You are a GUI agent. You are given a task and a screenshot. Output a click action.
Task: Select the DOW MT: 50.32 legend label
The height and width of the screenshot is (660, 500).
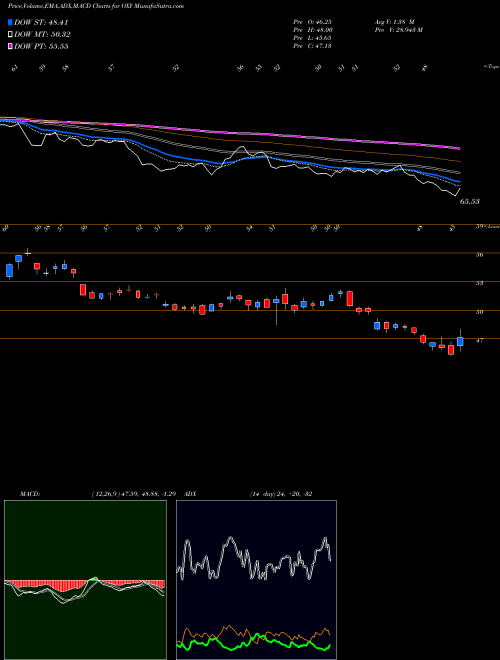point(42,35)
